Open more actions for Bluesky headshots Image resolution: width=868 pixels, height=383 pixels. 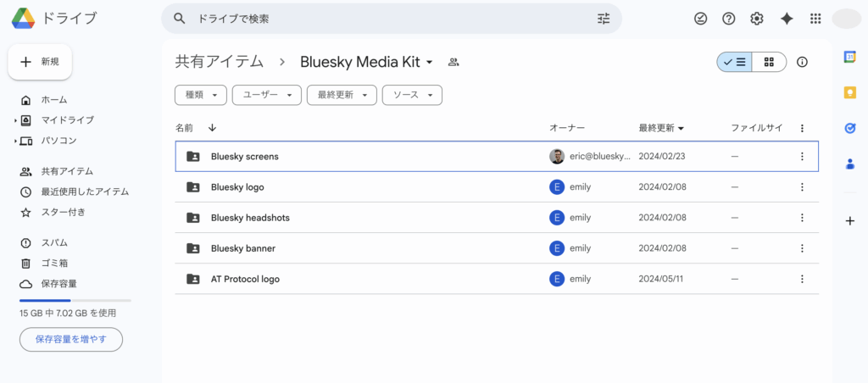802,218
